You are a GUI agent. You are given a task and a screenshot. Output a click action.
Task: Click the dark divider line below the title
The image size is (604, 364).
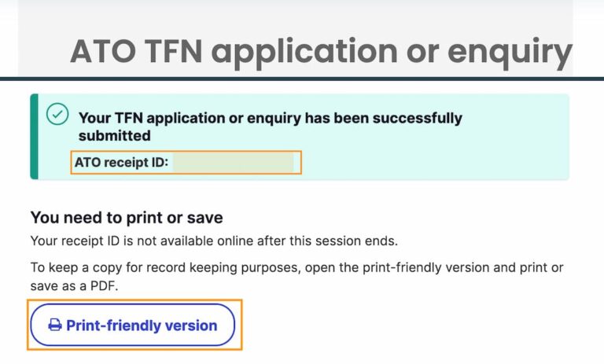(302, 79)
